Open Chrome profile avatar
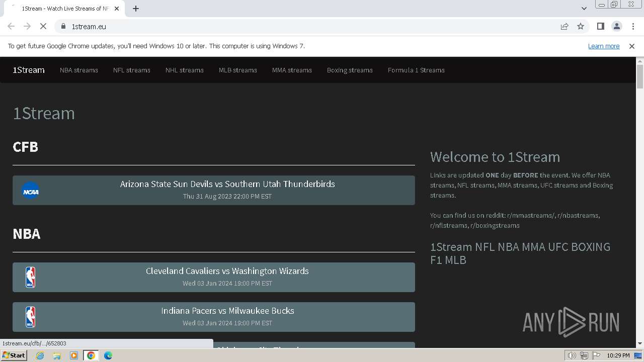Screen dimensions: 644x362 [x=616, y=26]
